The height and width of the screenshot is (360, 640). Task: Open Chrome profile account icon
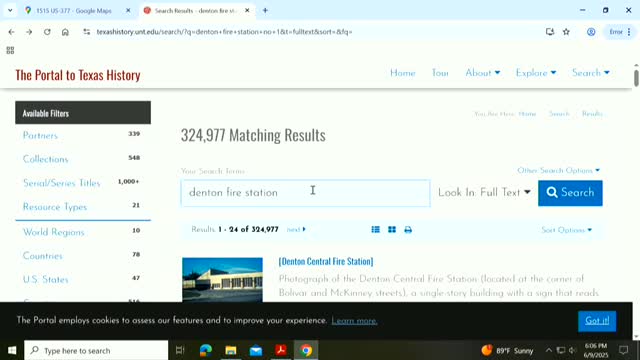(x=591, y=32)
